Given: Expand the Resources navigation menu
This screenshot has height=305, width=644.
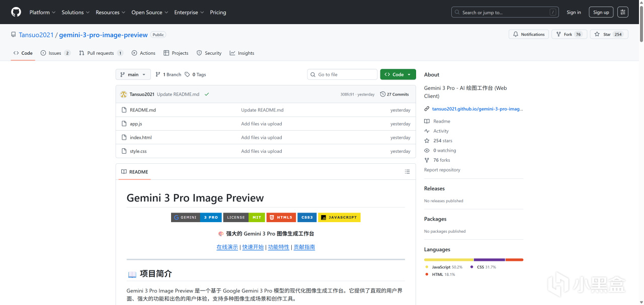Looking at the screenshot, I should click(110, 12).
